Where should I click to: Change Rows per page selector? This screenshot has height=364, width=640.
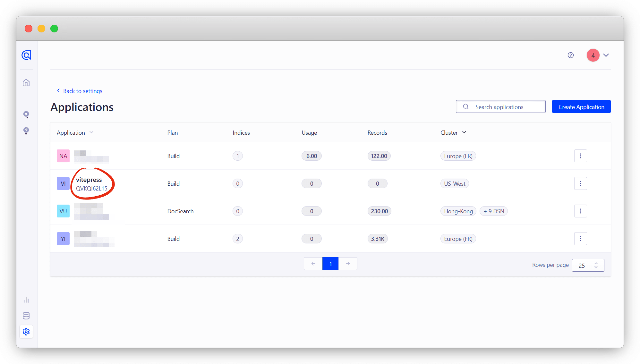[588, 265]
